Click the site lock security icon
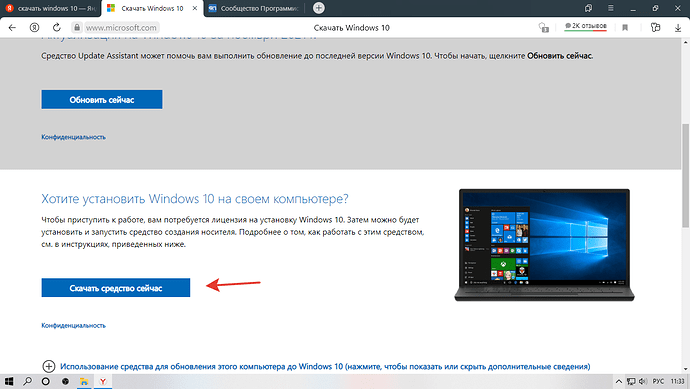 pos(77,28)
